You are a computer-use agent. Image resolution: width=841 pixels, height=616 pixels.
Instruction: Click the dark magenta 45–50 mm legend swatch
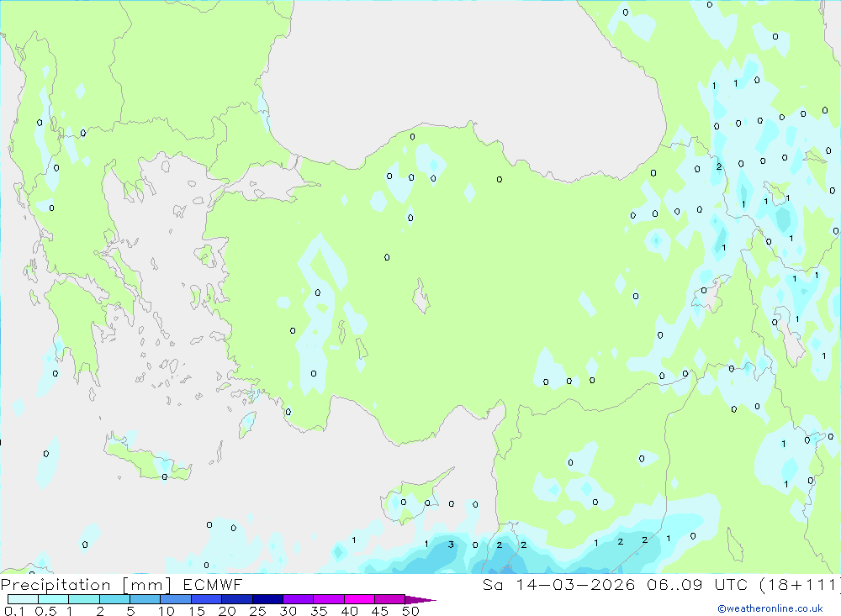point(390,599)
